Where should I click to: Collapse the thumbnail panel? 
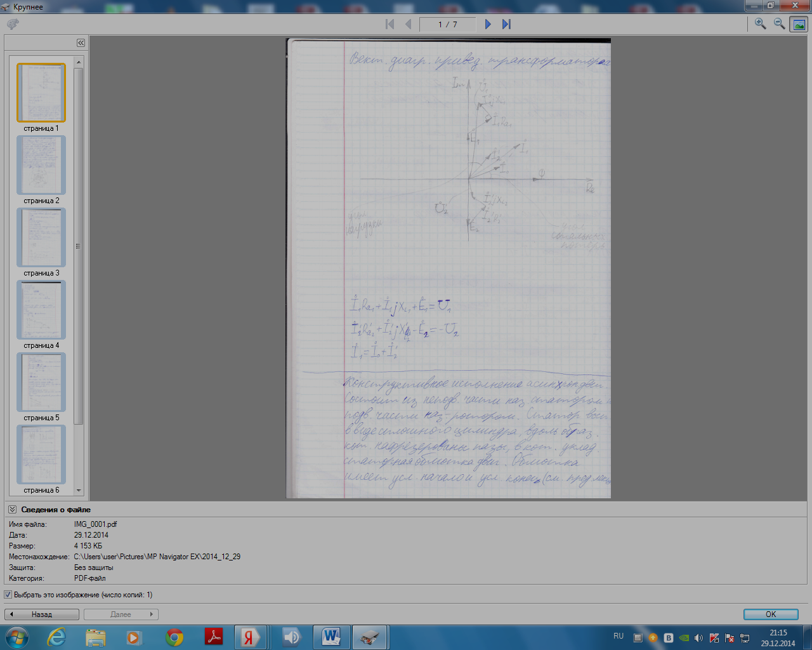[x=81, y=43]
